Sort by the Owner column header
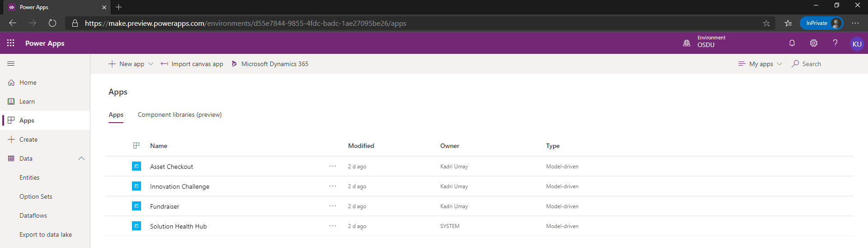Viewport: 868px width, 248px height. 449,146
